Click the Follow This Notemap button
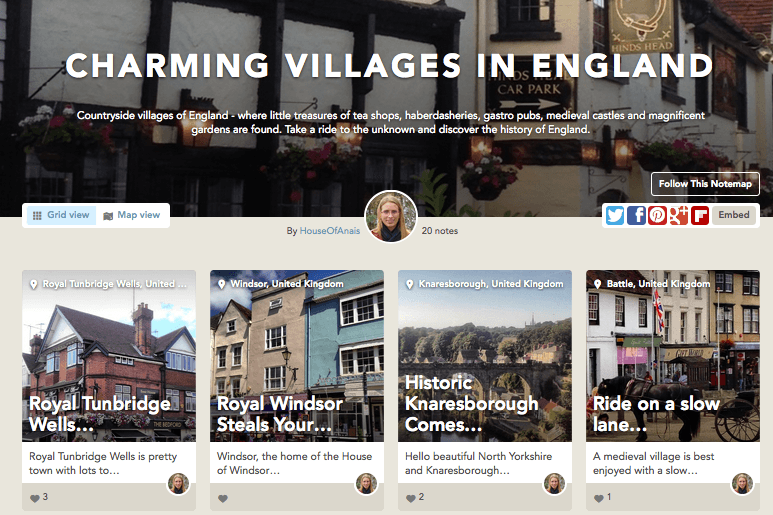773x515 pixels. tap(705, 184)
